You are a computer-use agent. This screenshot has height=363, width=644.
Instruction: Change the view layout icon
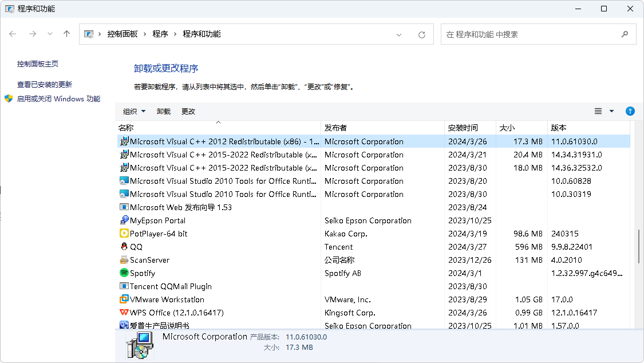[x=598, y=111]
